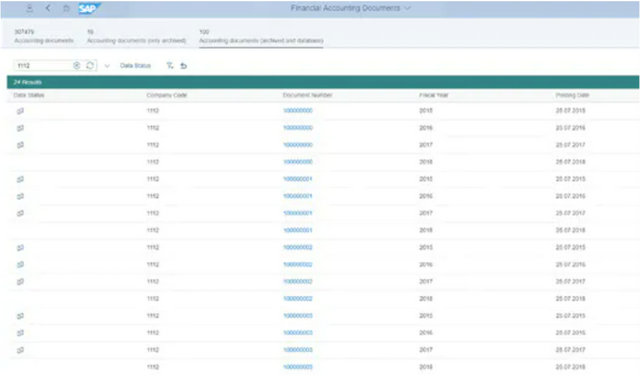Click the search field containing 1112
This screenshot has width=640, height=376.
(x=44, y=65)
